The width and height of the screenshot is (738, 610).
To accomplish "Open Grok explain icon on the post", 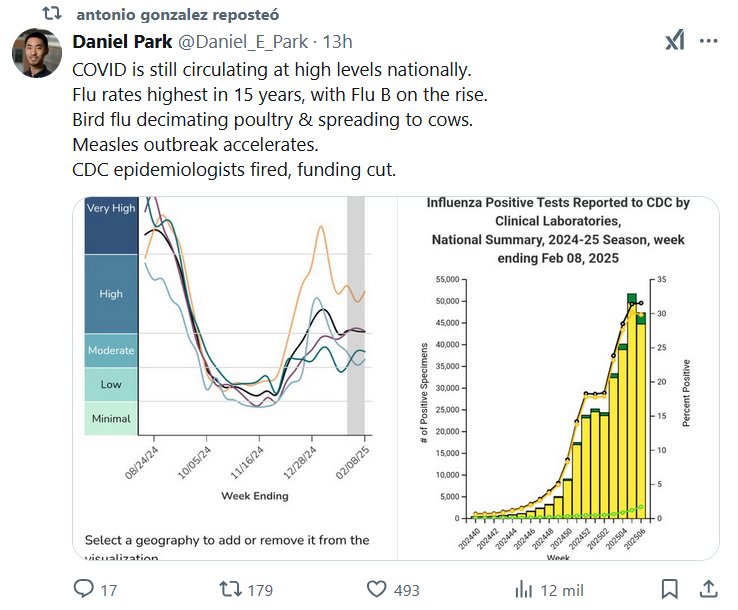I will pyautogui.click(x=675, y=41).
